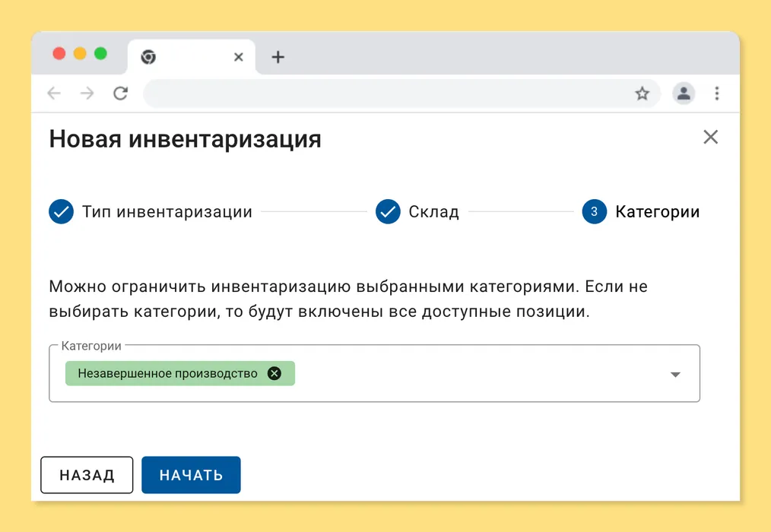
Task: Open the browser profile avatar
Action: tap(684, 93)
